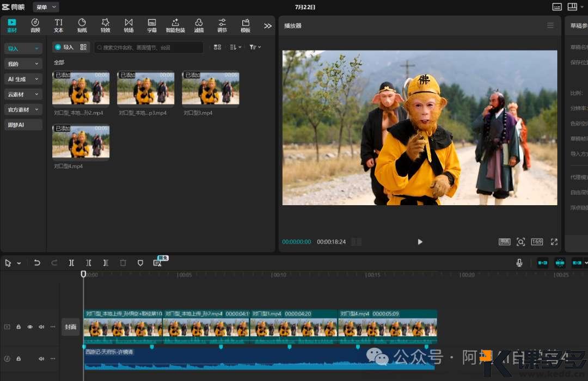Select the 对口型3.mp4 media thumbnail
588x381 pixels.
211,88
